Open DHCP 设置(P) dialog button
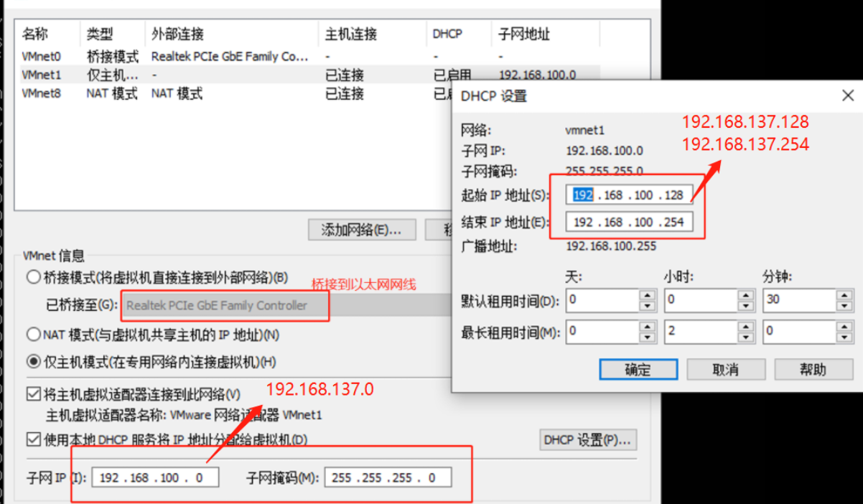Viewport: 863px width, 504px height. pyautogui.click(x=587, y=441)
